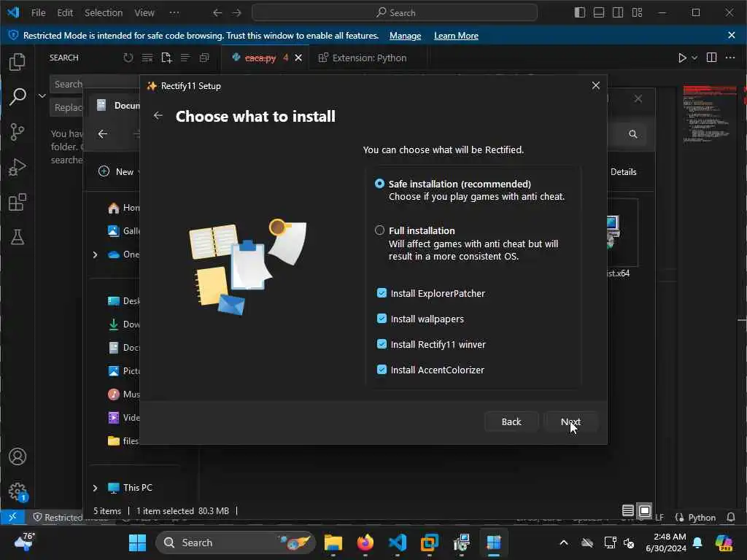Click Next in Rectify11 Setup
Image resolution: width=747 pixels, height=560 pixels.
(x=570, y=422)
